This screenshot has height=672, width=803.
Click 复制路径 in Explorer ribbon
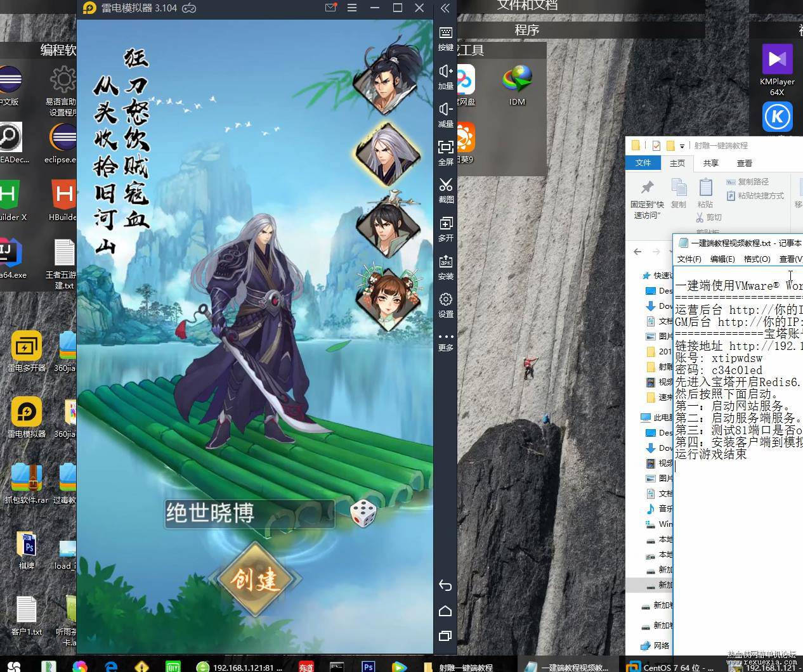point(748,182)
